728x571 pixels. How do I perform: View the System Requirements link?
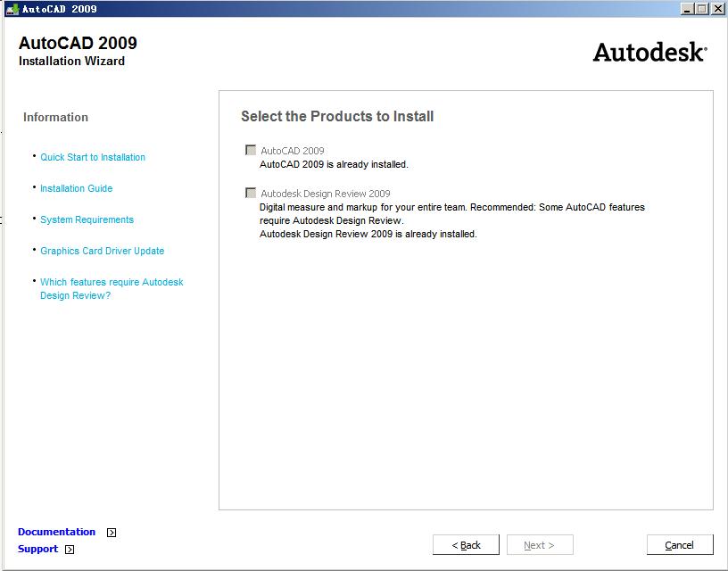87,219
